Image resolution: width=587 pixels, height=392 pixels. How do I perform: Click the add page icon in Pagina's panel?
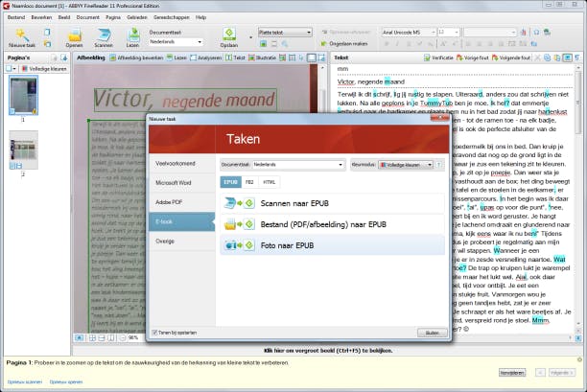(x=64, y=58)
